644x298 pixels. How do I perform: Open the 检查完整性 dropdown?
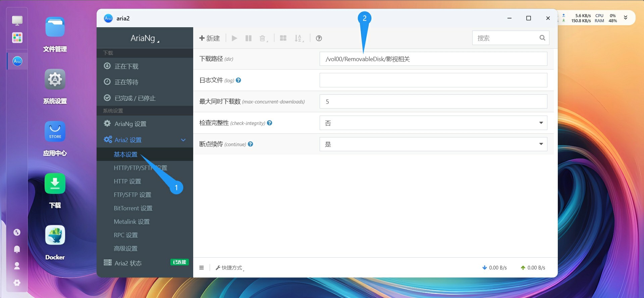433,123
